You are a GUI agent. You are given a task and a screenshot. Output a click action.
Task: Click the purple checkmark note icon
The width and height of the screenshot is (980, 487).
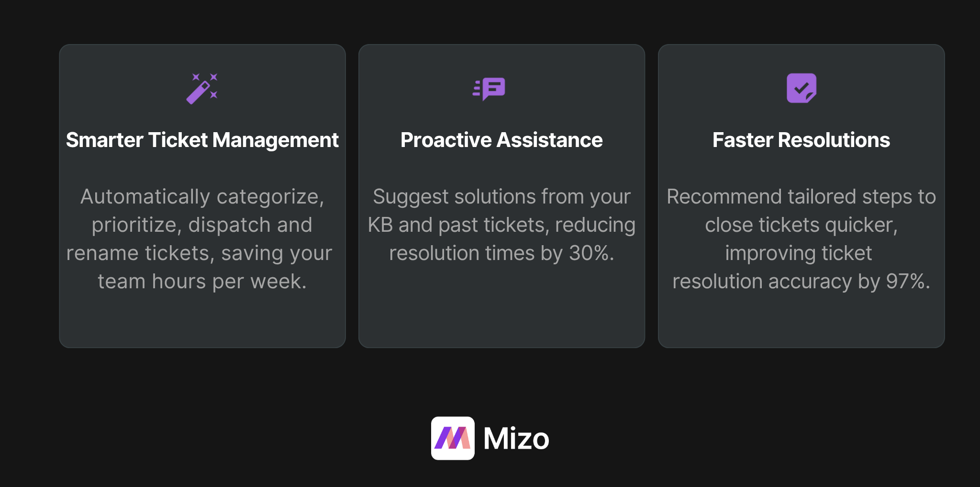802,88
